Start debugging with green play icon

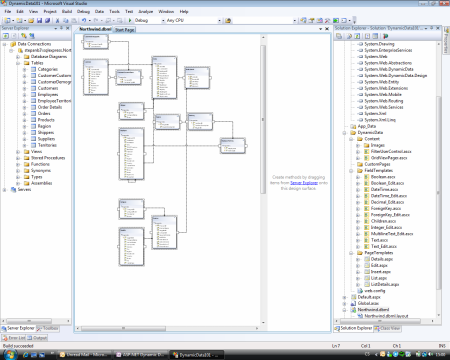click(x=130, y=20)
